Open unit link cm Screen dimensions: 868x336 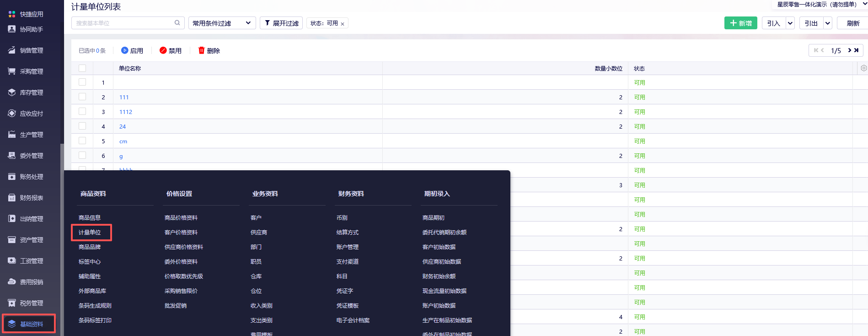pos(123,141)
